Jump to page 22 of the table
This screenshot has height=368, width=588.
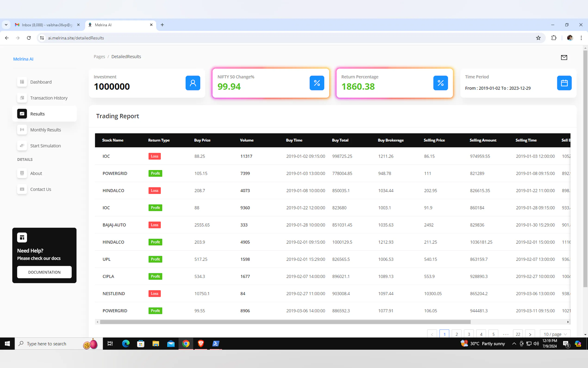coord(518,334)
